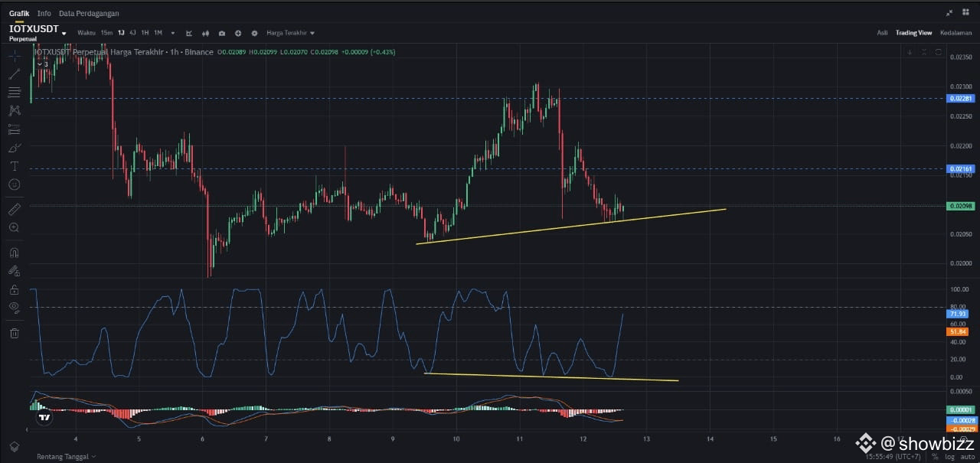980x463 pixels.
Task: Open the pattern drawing tool in sidebar
Action: tap(14, 111)
